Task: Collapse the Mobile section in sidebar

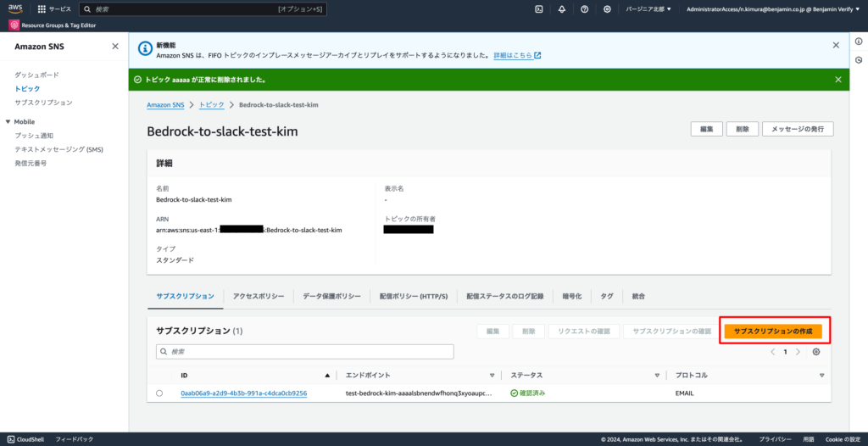Action: click(x=8, y=122)
